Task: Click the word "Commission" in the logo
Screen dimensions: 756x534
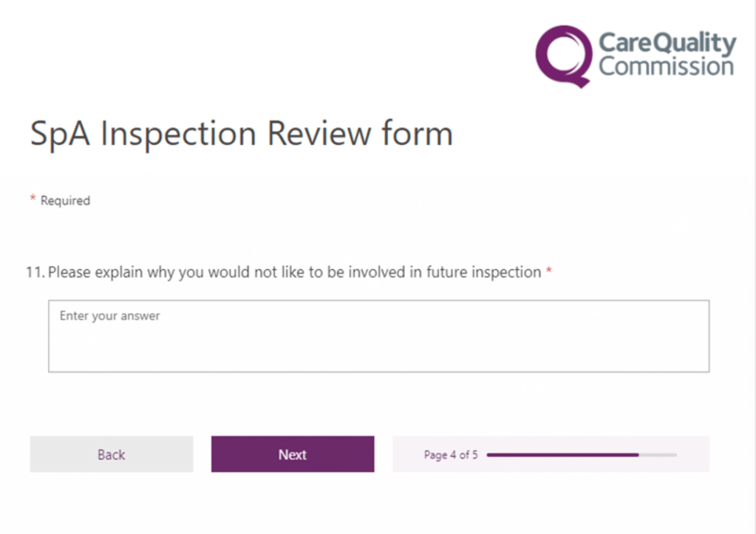Action: 666,67
